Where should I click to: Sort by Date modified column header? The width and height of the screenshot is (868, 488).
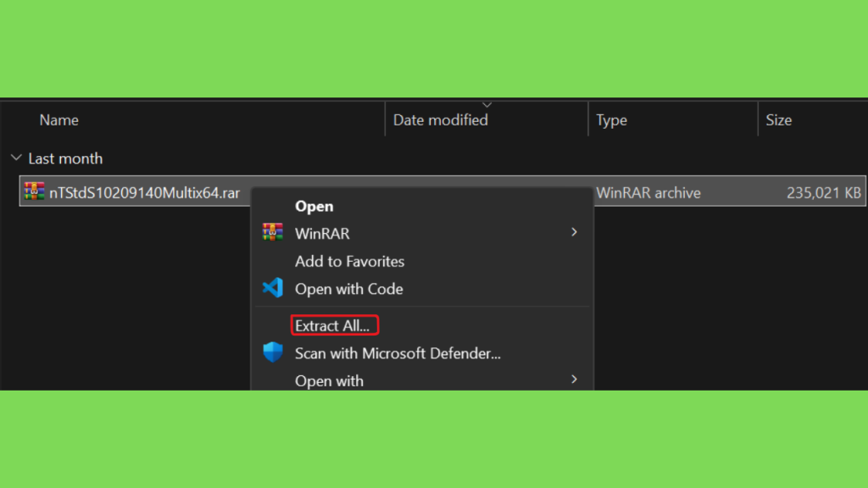pos(440,120)
